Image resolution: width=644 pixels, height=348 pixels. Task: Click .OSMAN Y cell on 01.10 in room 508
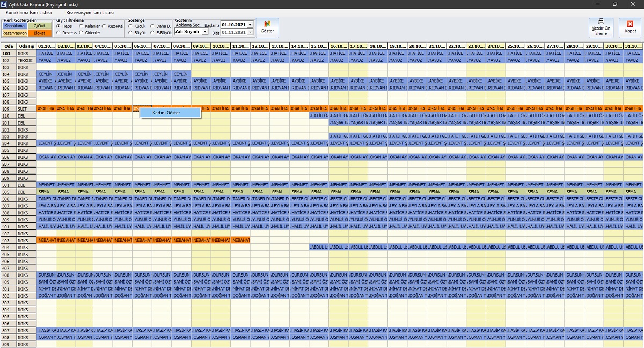click(46, 337)
